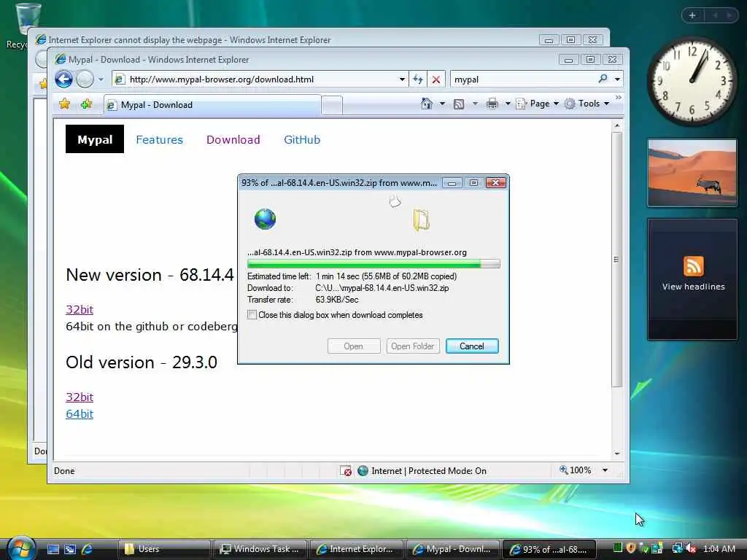Click the RSS feeds toolbar icon
This screenshot has width=747, height=560.
pos(459,104)
